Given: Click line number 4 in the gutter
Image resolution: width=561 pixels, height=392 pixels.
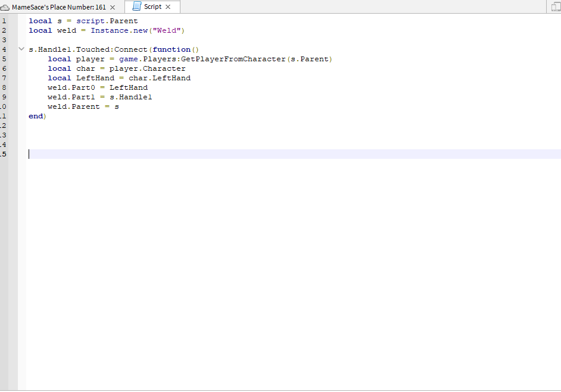Looking at the screenshot, I should (3, 49).
